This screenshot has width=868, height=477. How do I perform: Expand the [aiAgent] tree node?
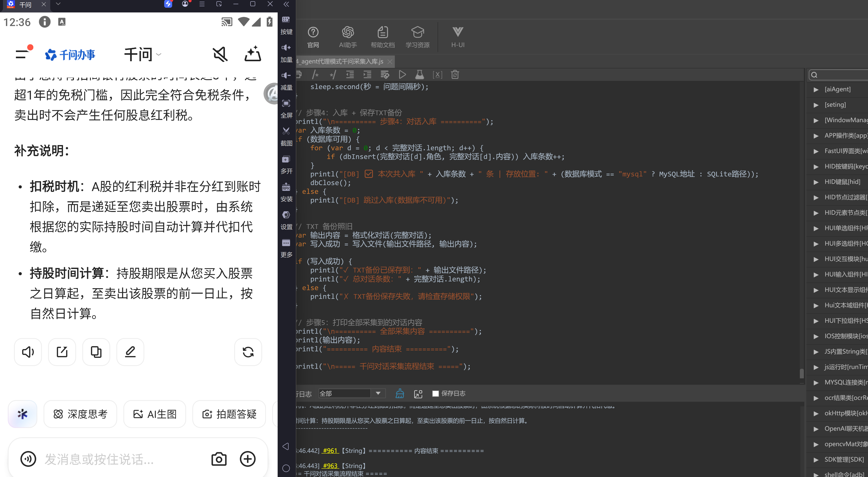pyautogui.click(x=816, y=89)
